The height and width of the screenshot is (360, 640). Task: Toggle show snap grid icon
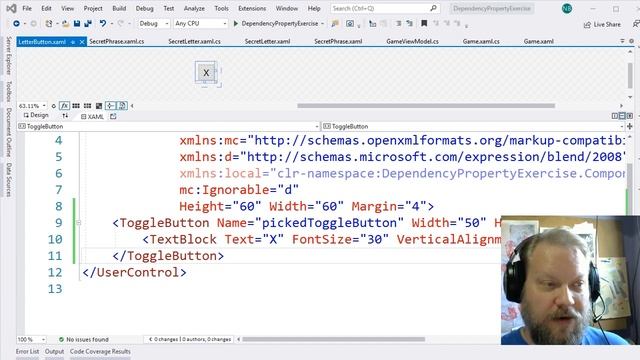pos(76,106)
